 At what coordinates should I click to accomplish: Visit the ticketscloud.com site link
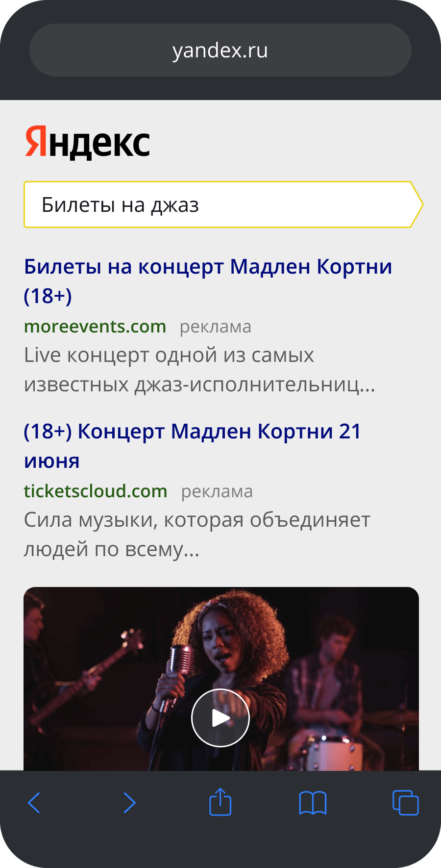click(x=96, y=491)
